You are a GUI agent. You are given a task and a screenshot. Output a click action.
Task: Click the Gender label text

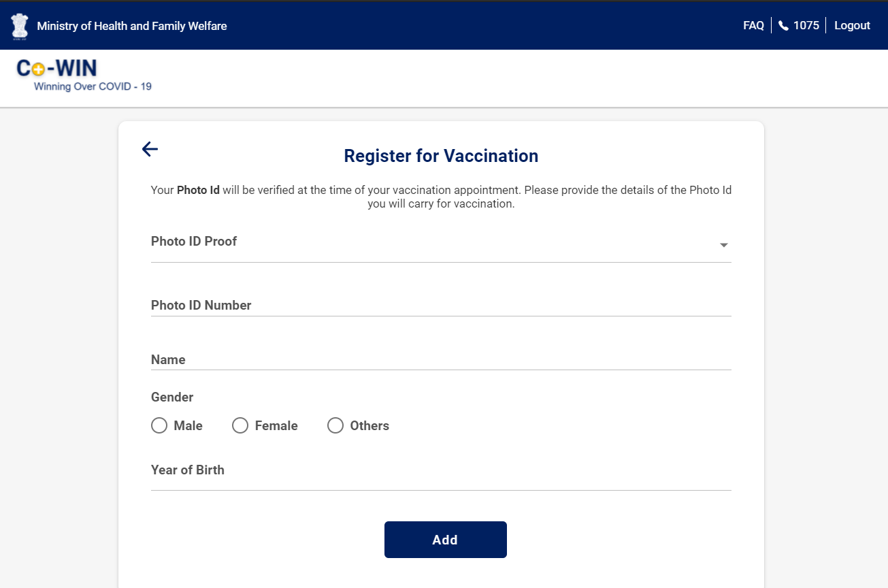coord(172,397)
